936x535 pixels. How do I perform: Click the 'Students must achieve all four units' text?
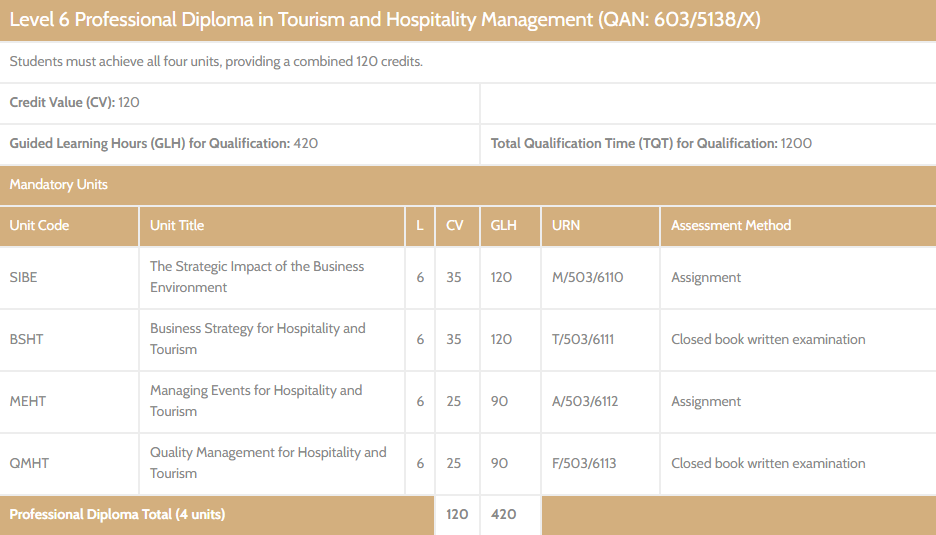216,62
